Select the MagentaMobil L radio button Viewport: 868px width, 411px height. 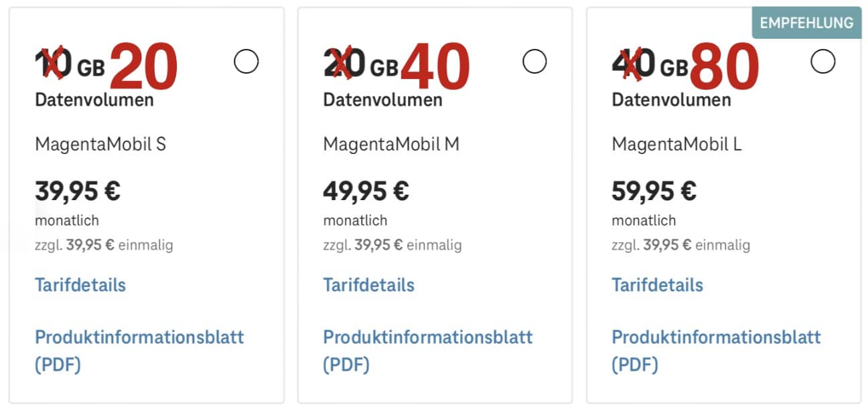coord(823,62)
